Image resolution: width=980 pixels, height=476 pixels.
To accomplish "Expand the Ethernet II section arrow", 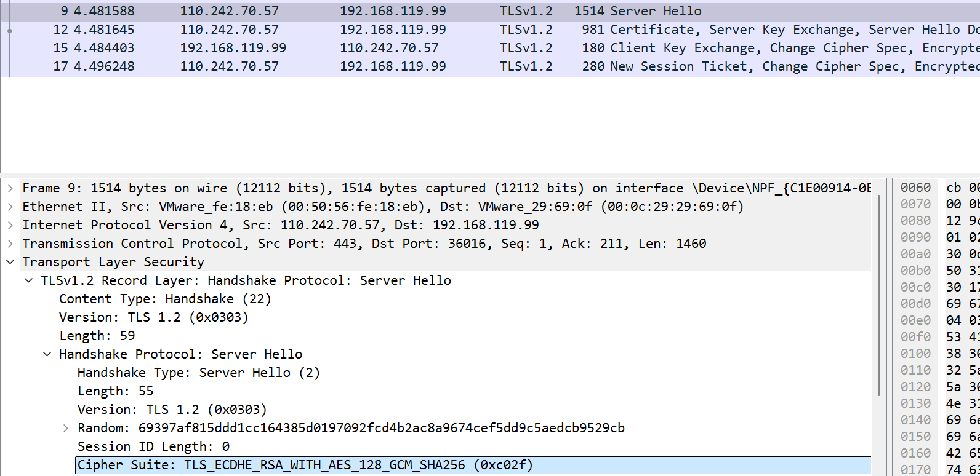I will [10, 207].
